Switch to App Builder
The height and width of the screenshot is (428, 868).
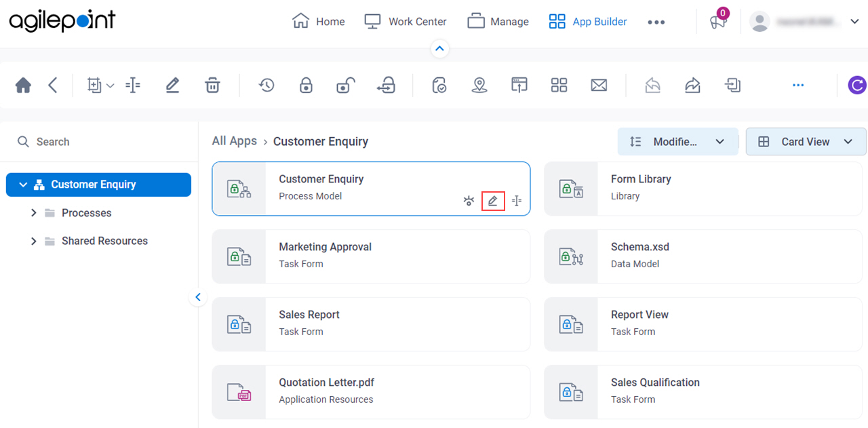(x=588, y=22)
